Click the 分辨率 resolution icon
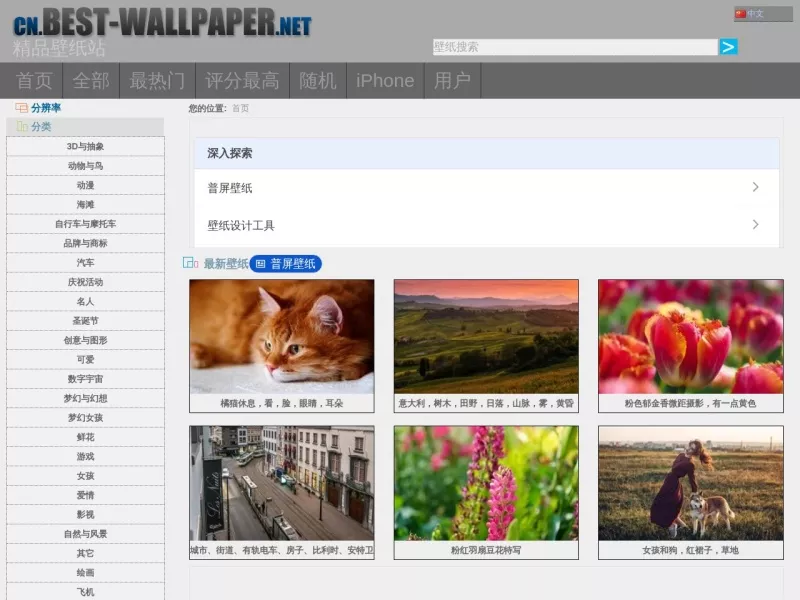 (21, 108)
